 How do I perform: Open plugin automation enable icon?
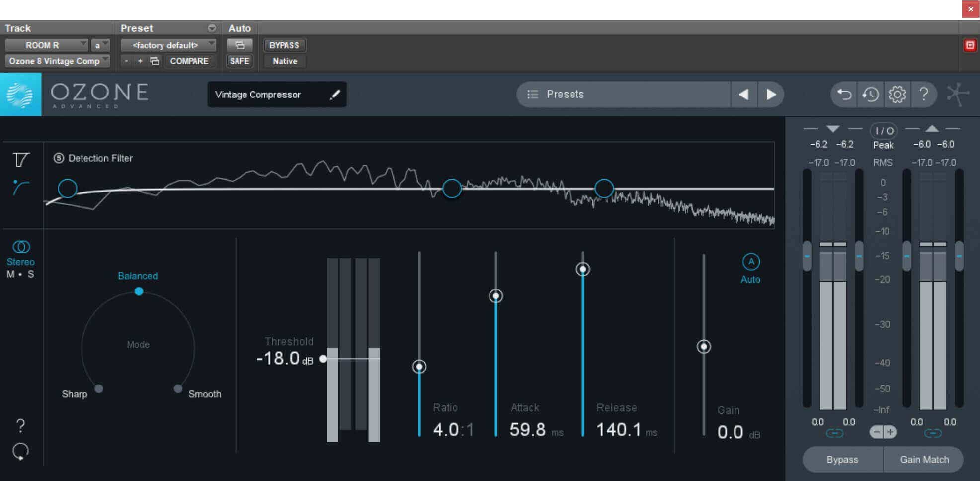(x=240, y=45)
